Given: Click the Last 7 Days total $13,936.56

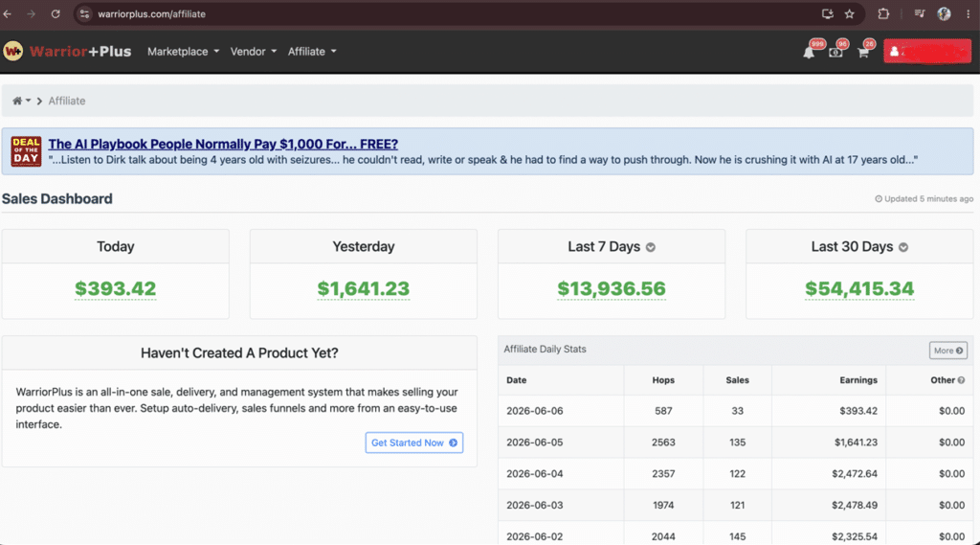Looking at the screenshot, I should 612,288.
